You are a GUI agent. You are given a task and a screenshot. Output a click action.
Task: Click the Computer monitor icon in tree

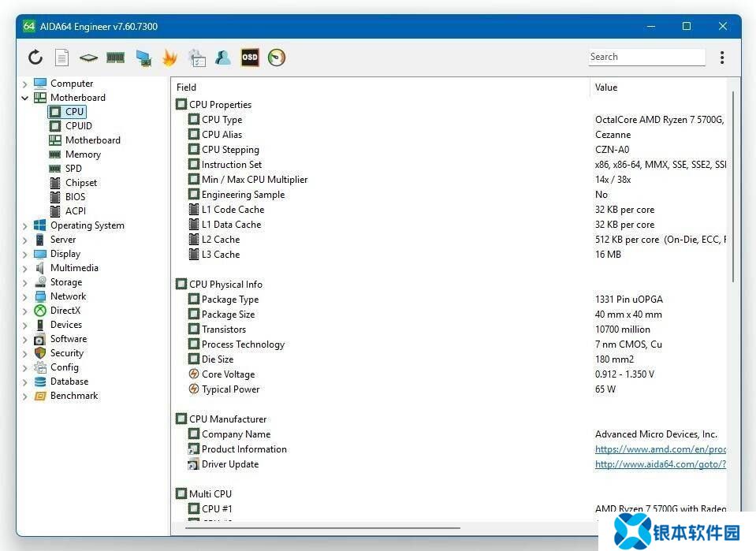point(40,84)
